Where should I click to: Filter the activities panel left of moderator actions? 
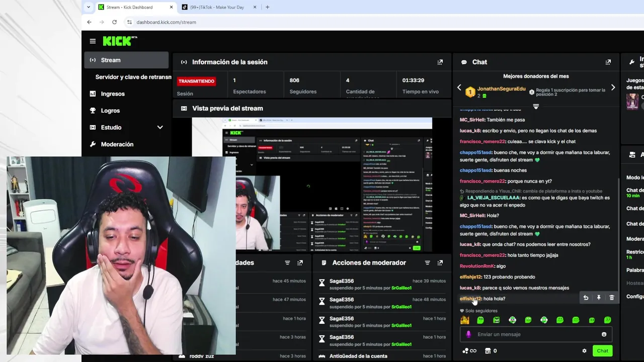pyautogui.click(x=287, y=262)
